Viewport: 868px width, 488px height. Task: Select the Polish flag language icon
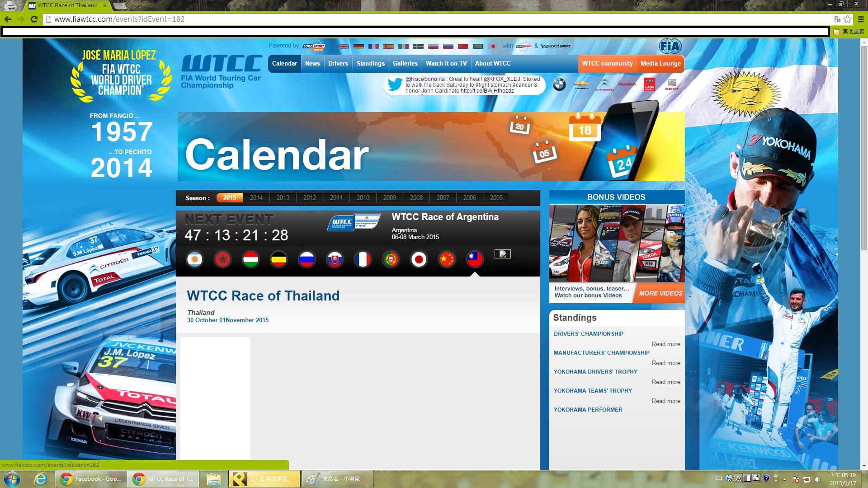tap(433, 46)
